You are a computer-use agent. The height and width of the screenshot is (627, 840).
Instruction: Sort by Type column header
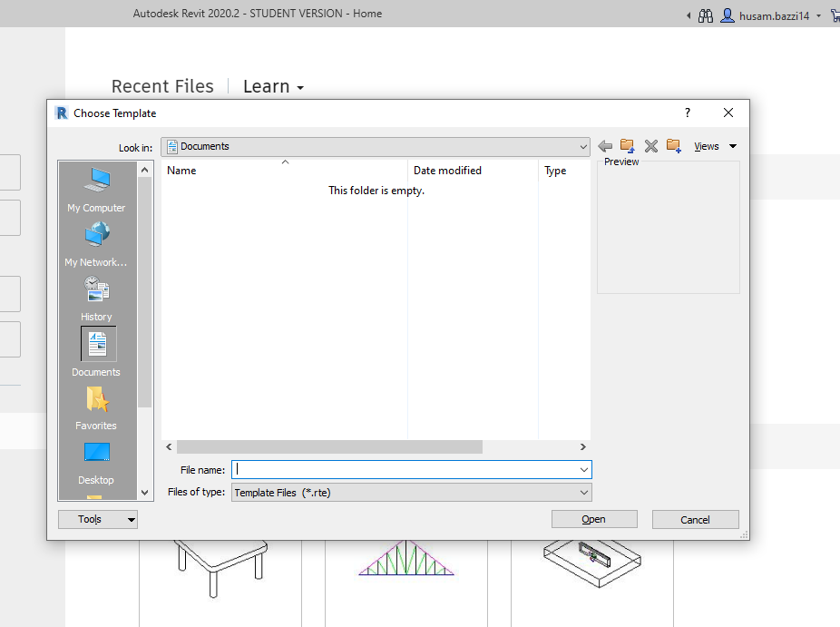(x=564, y=171)
